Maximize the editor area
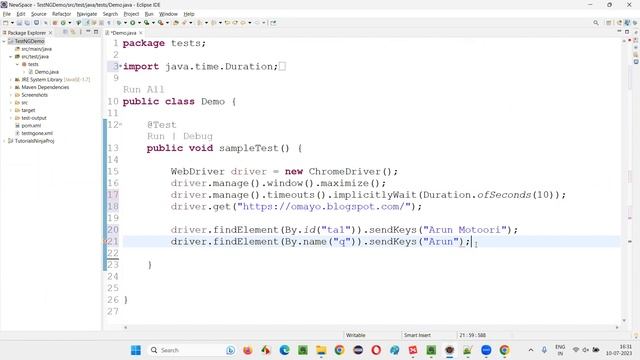 pyautogui.click(x=627, y=32)
